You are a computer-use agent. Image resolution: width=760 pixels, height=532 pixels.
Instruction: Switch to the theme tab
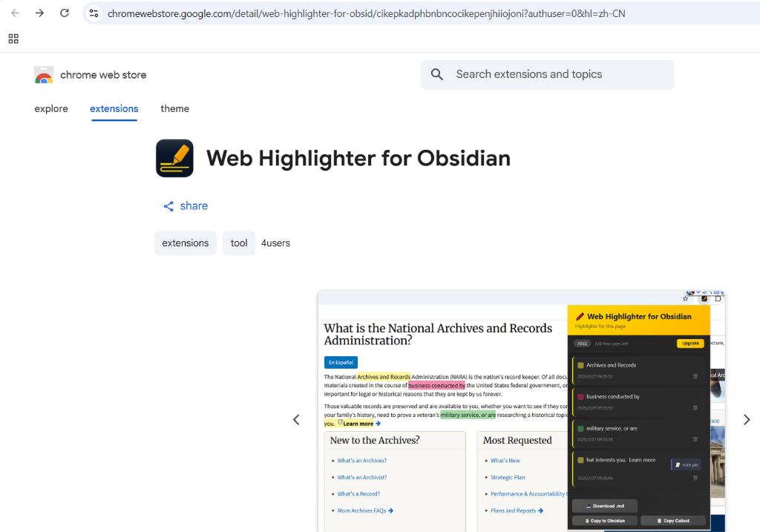[x=174, y=108]
